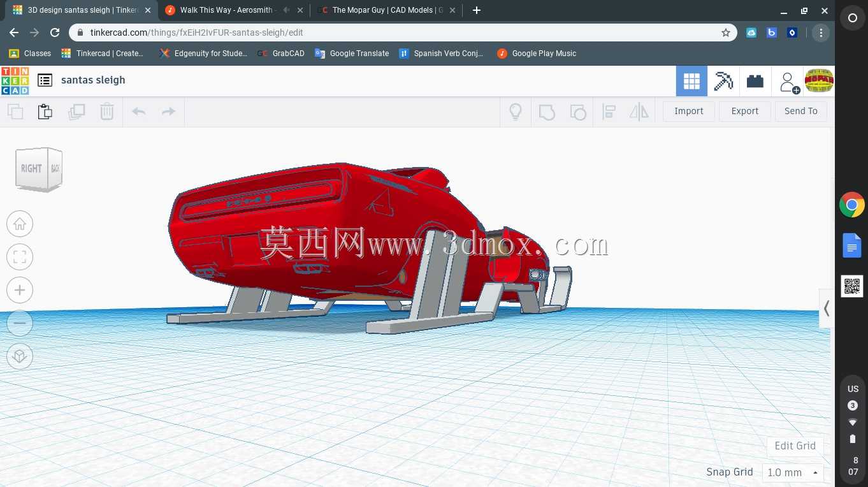Click Fit all in view icon

pyautogui.click(x=20, y=257)
